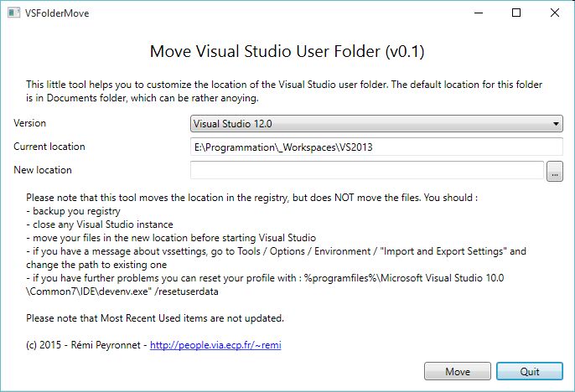Open the people.via.ecp.fr/~remi link

click(215, 345)
